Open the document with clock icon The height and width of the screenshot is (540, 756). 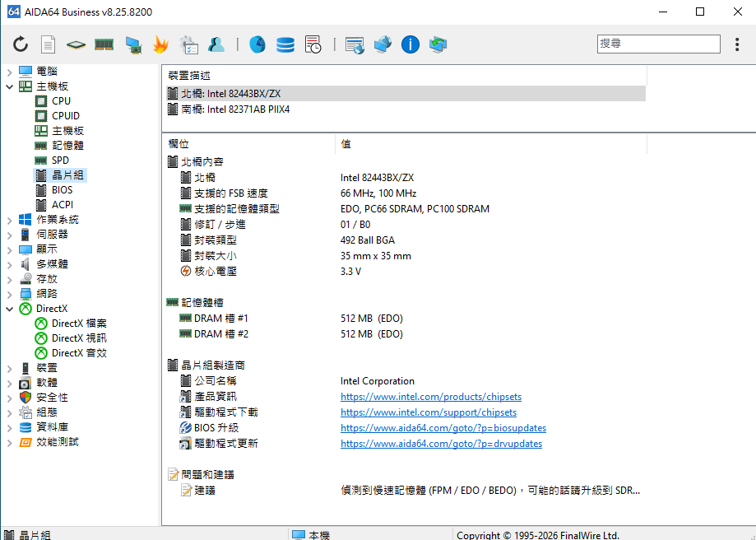[313, 44]
